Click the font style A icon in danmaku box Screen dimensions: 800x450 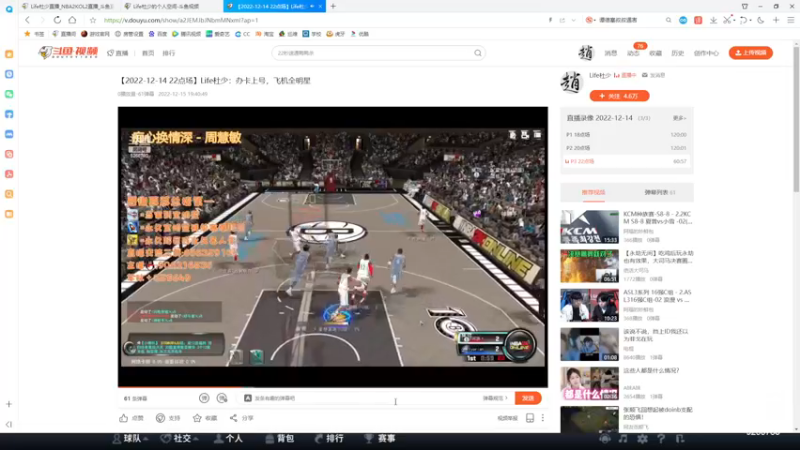pos(247,398)
